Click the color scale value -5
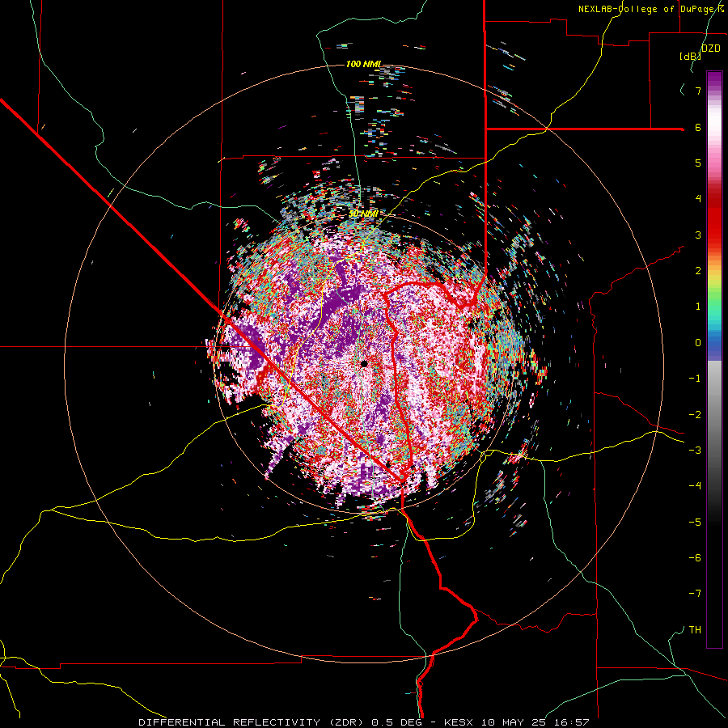The width and height of the screenshot is (728, 728). (695, 523)
